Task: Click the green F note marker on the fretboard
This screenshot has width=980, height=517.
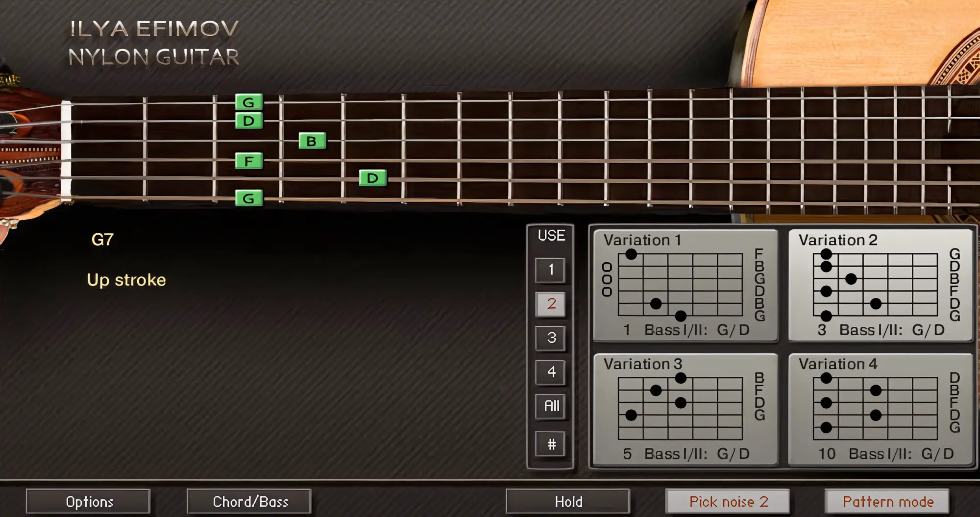Action: [x=249, y=161]
